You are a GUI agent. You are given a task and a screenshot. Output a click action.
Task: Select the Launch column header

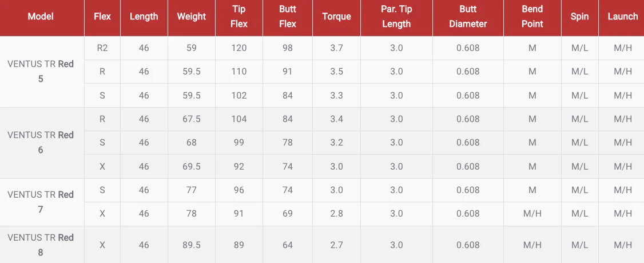coord(622,17)
